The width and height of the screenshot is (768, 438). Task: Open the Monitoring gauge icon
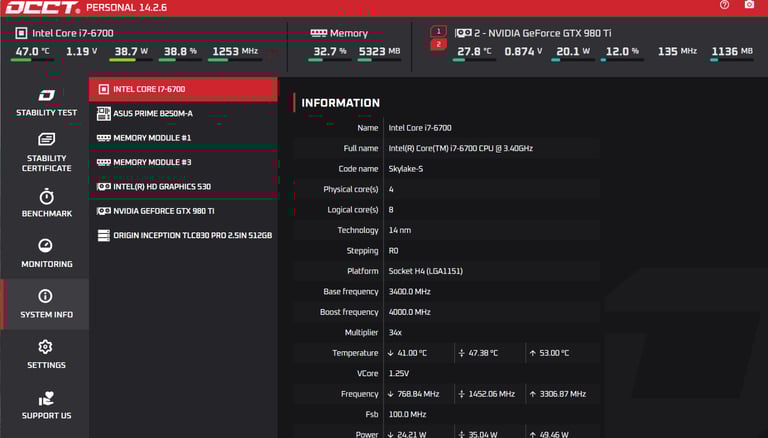click(x=45, y=245)
